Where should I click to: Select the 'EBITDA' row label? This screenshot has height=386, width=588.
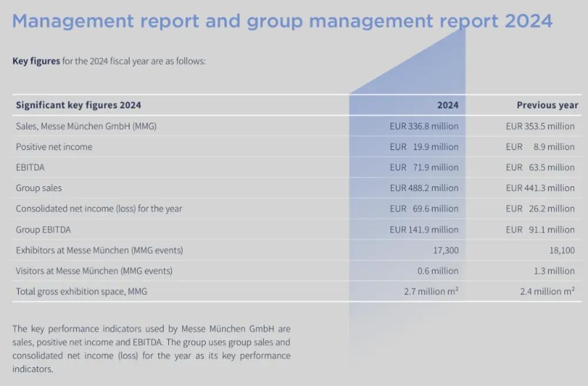(30, 167)
